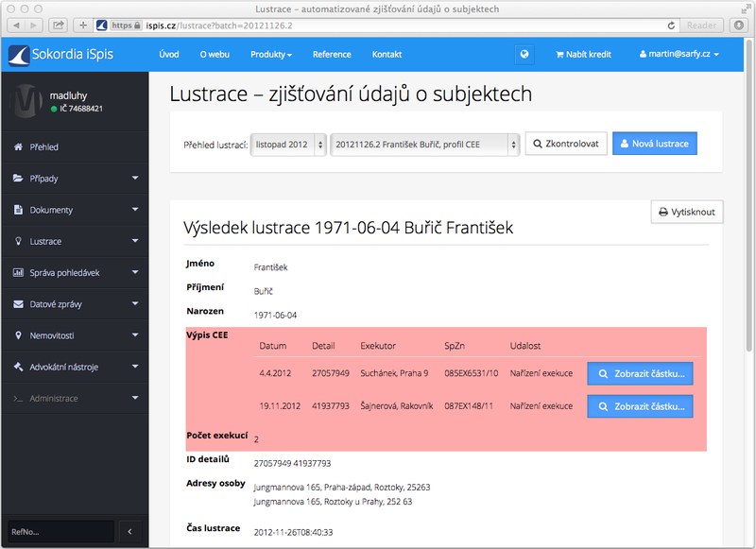Screen dimensions: 756x549
Task: Click the Safari share icon in toolbar
Action: (x=59, y=25)
